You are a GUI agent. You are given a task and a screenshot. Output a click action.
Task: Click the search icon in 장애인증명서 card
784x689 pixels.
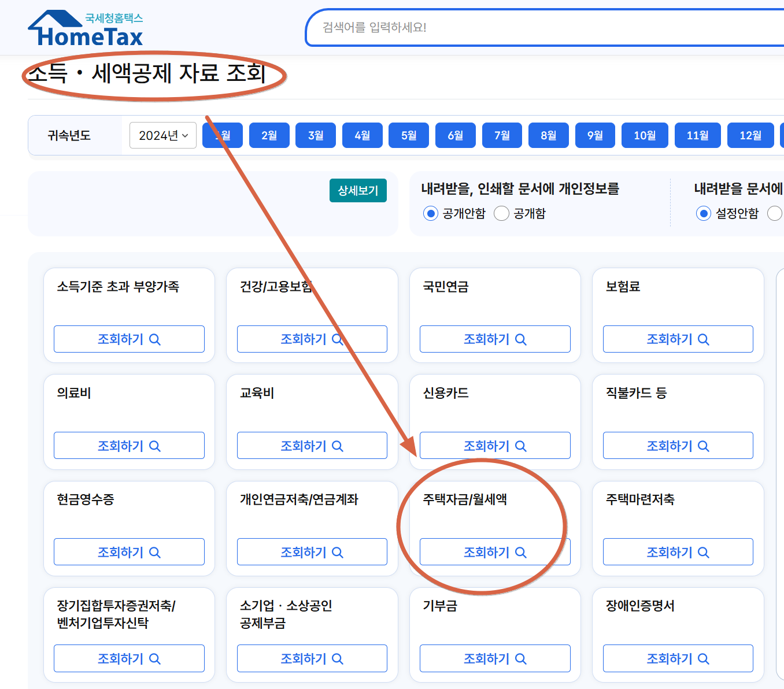[705, 658]
